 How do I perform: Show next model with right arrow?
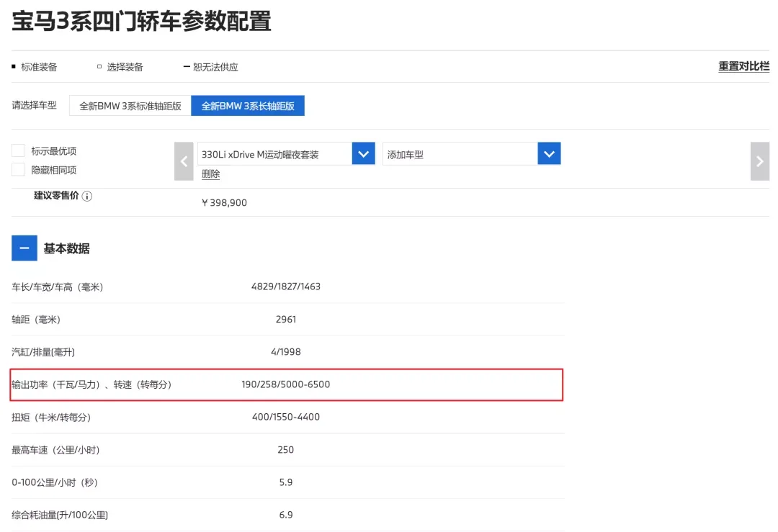(x=760, y=161)
